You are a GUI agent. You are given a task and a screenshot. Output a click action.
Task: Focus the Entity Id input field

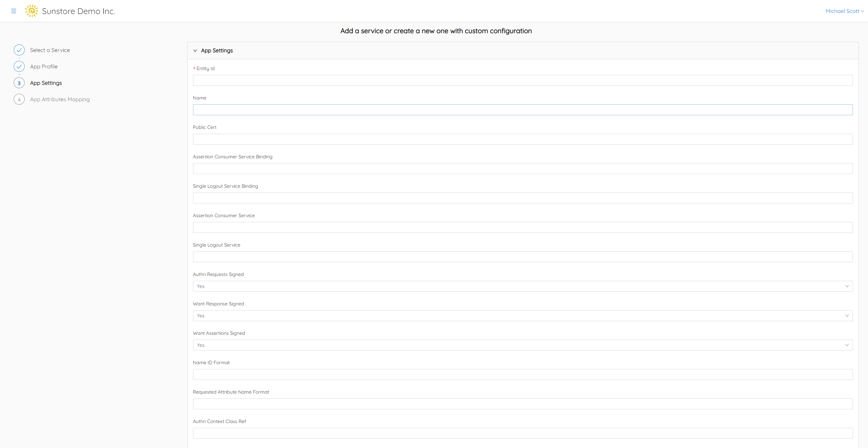click(523, 80)
